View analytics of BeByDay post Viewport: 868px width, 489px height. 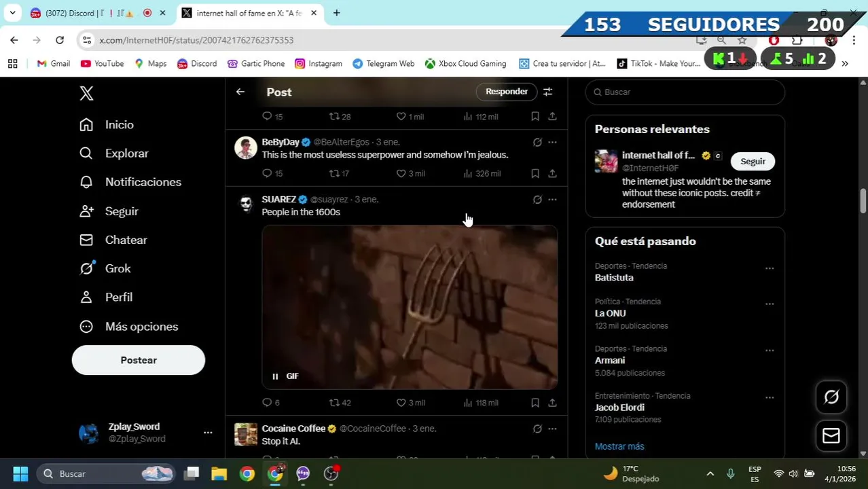coord(482,174)
